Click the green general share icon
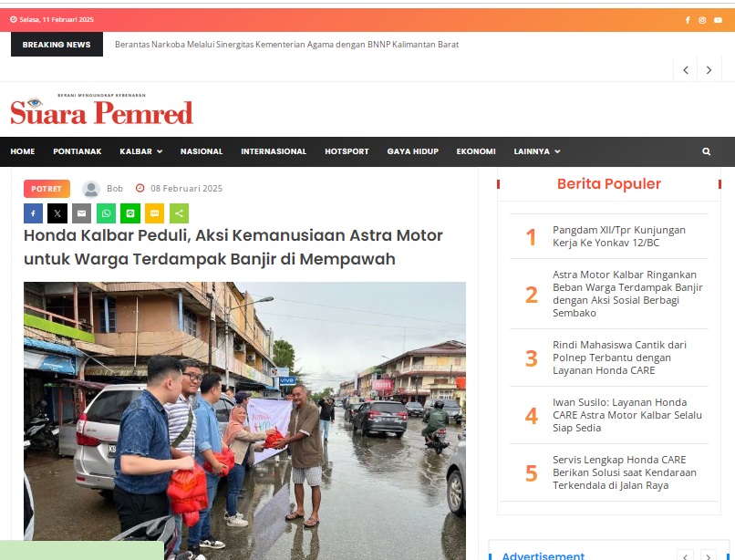 coord(179,213)
